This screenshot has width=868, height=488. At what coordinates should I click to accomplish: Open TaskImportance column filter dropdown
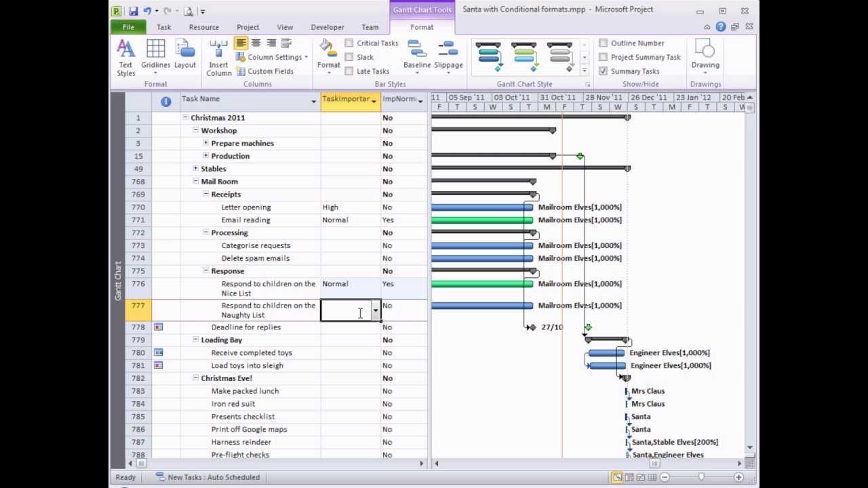[x=374, y=102]
